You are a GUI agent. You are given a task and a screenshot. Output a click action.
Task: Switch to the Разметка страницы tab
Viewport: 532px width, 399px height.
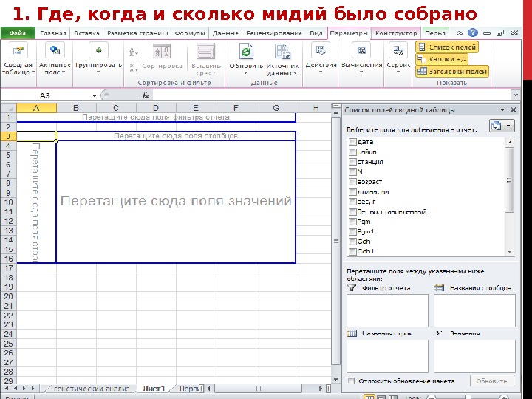coord(137,33)
